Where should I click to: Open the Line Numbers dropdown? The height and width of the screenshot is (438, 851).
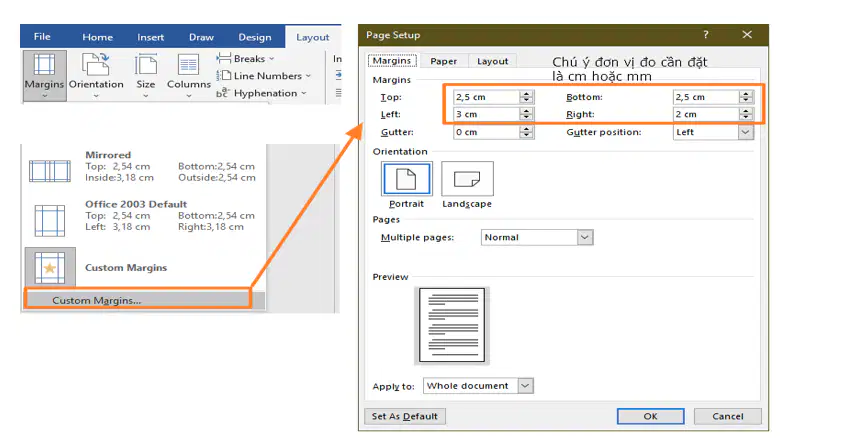(x=264, y=76)
